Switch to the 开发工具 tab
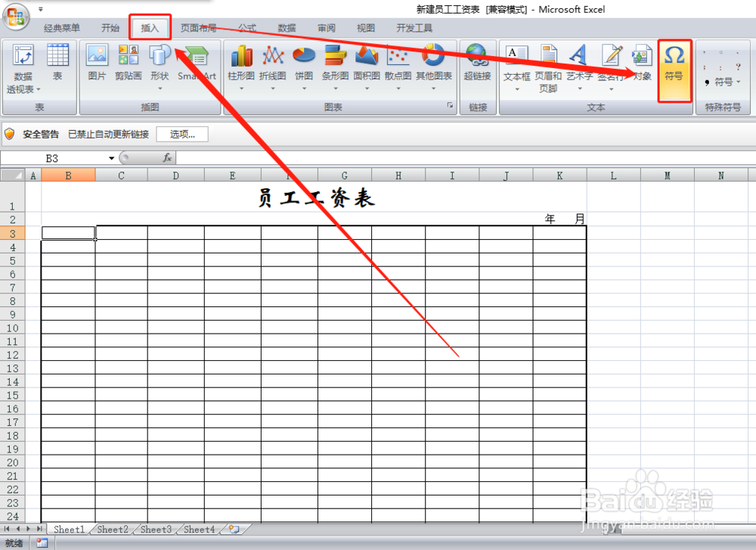 click(414, 28)
